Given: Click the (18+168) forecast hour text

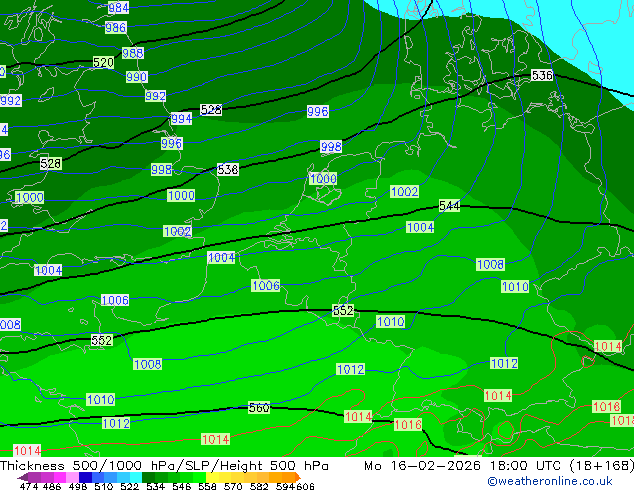Looking at the screenshot, I should (x=602, y=466).
